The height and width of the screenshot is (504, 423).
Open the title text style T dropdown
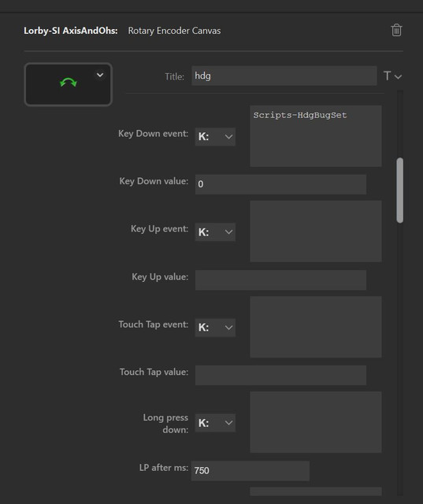click(392, 76)
